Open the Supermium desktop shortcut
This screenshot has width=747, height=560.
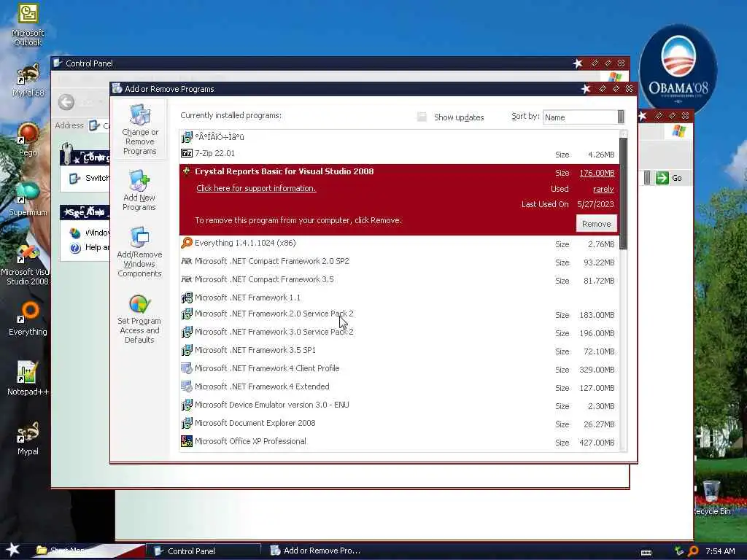[28, 193]
